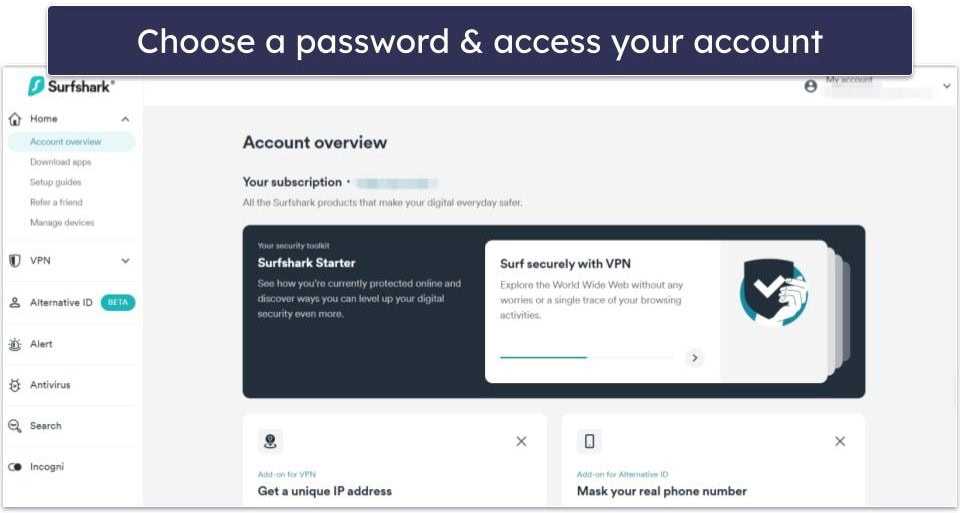Image resolution: width=960 pixels, height=513 pixels.
Task: Open the My account dropdown arrow
Action: [947, 86]
